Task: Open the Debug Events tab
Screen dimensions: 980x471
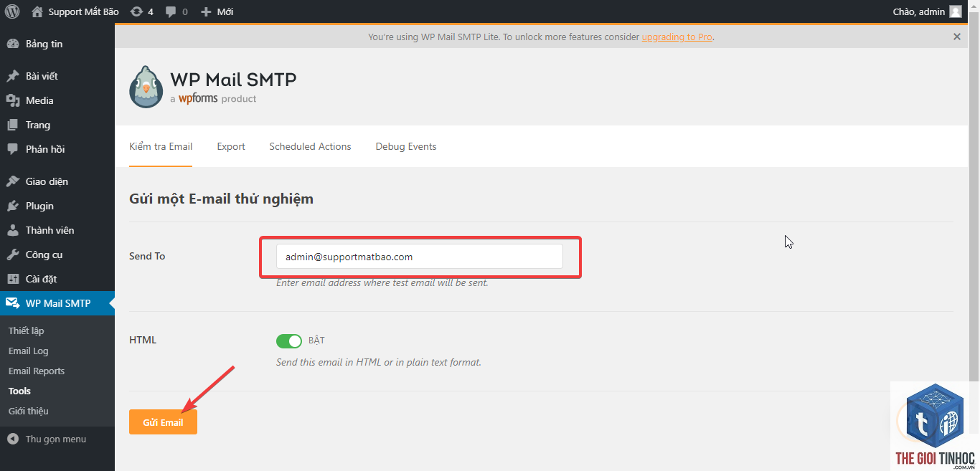Action: click(x=406, y=146)
